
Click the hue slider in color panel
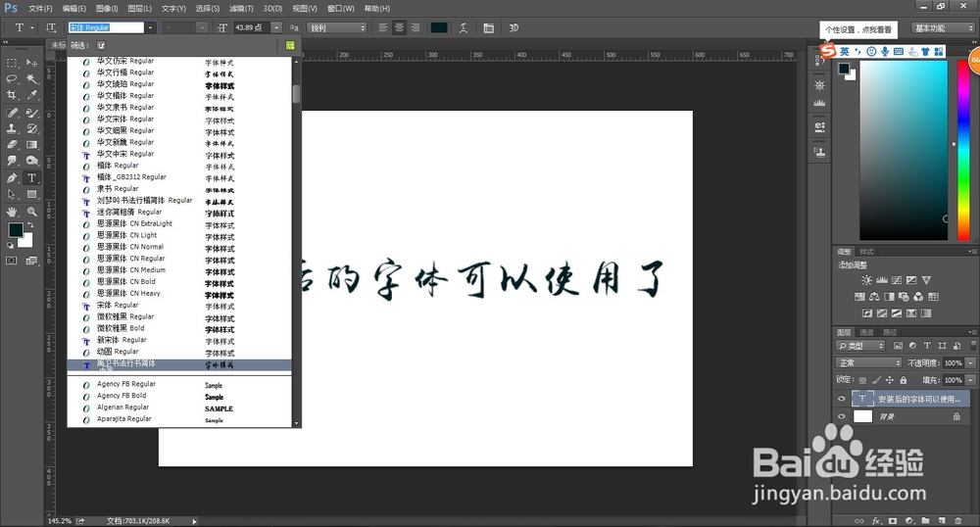[x=963, y=151]
